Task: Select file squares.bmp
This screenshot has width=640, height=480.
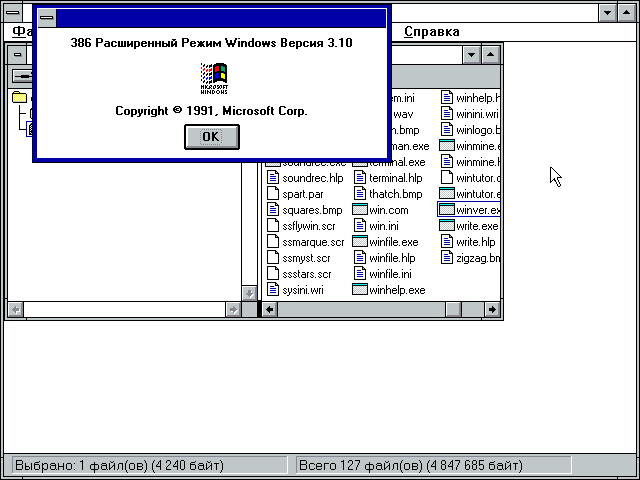Action: coord(304,210)
